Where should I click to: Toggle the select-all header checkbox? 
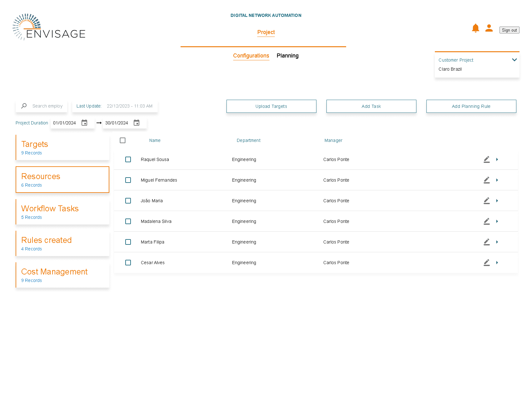123,140
